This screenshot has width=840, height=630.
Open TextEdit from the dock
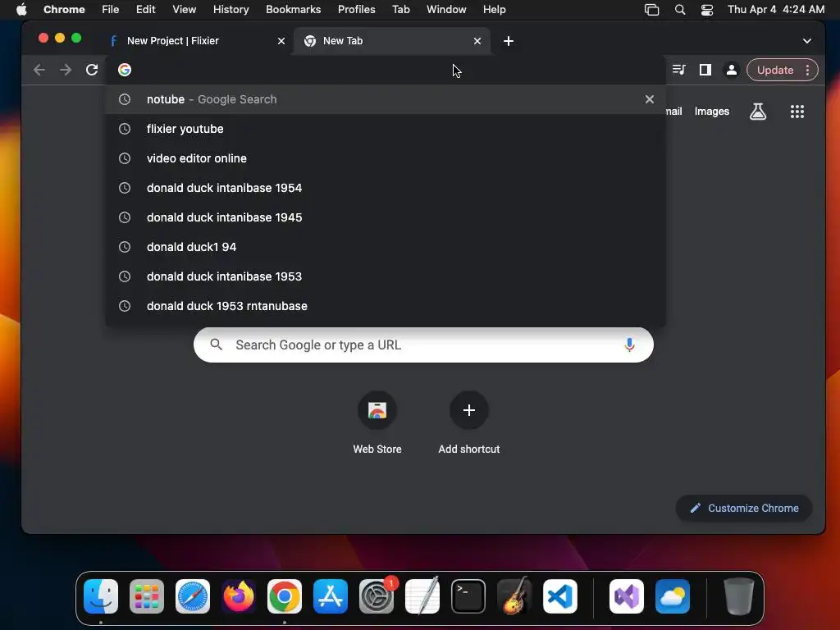(422, 596)
